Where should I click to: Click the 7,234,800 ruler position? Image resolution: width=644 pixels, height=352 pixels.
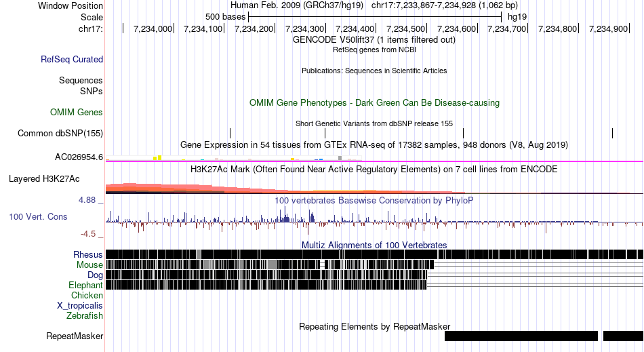558,28
